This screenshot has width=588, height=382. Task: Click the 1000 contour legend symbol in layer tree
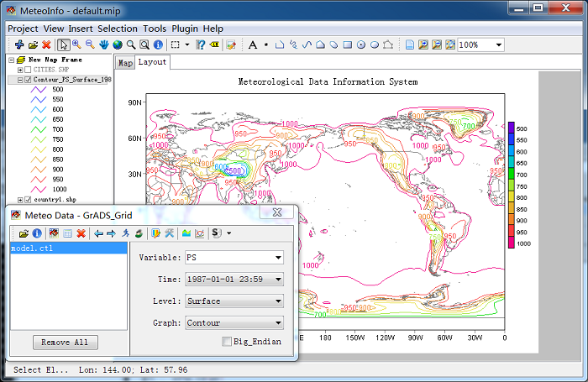[39, 190]
